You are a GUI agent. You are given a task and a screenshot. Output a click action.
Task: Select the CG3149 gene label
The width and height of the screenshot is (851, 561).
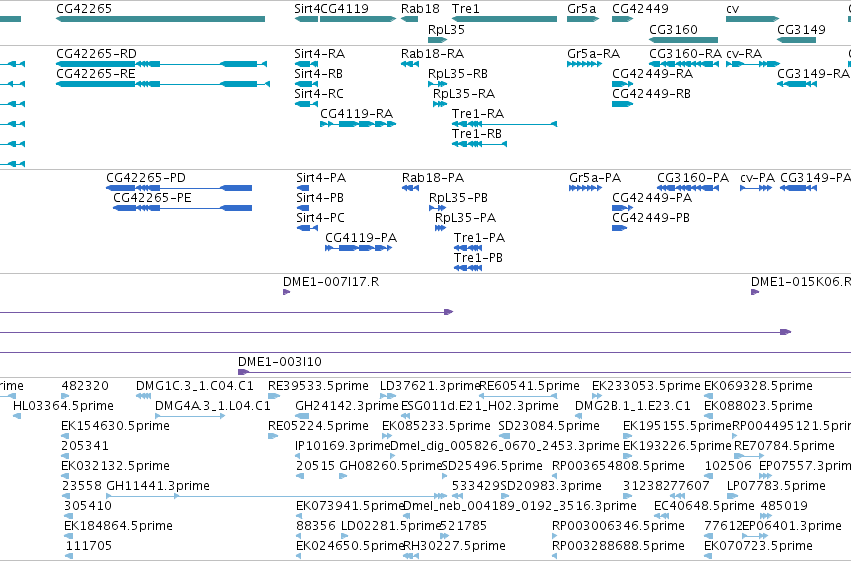coord(801,30)
